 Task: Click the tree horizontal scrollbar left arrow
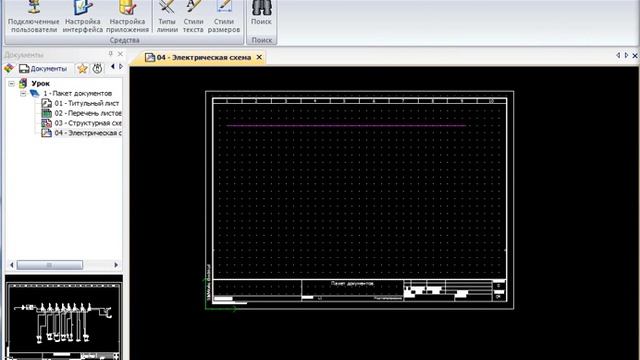click(11, 265)
